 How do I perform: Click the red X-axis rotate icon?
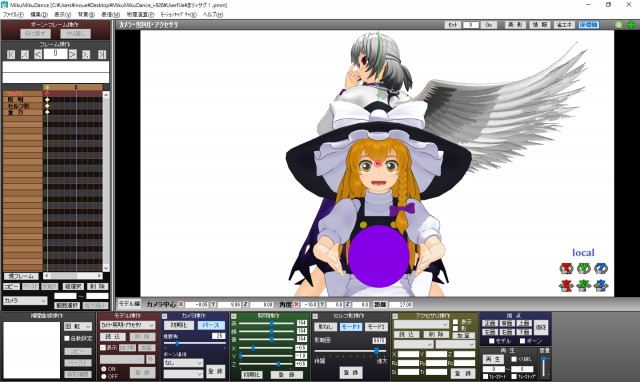[x=566, y=268]
